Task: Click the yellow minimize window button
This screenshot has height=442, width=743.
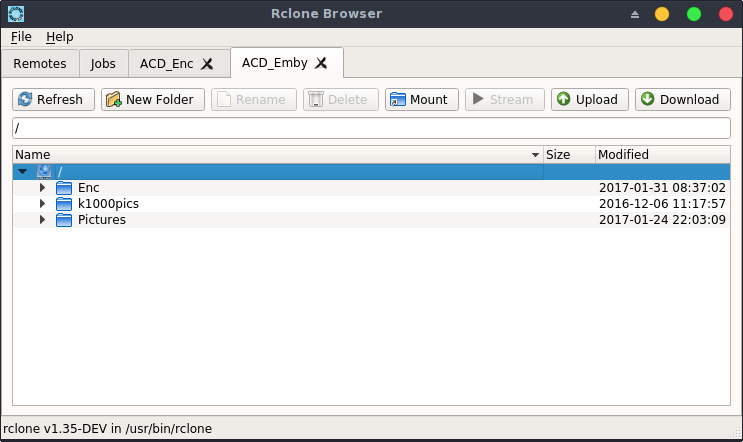Action: tap(662, 14)
